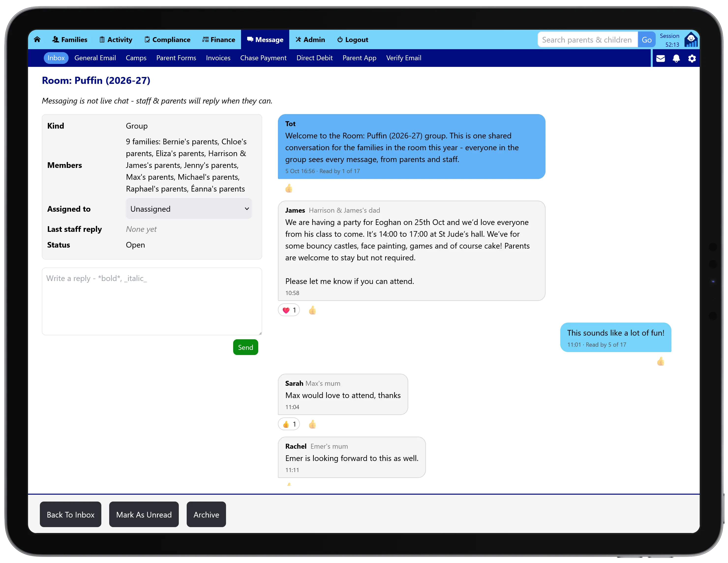This screenshot has height=563, width=728.
Task: Click 'Read by 1 of 17' on Tot's message
Action: point(339,171)
